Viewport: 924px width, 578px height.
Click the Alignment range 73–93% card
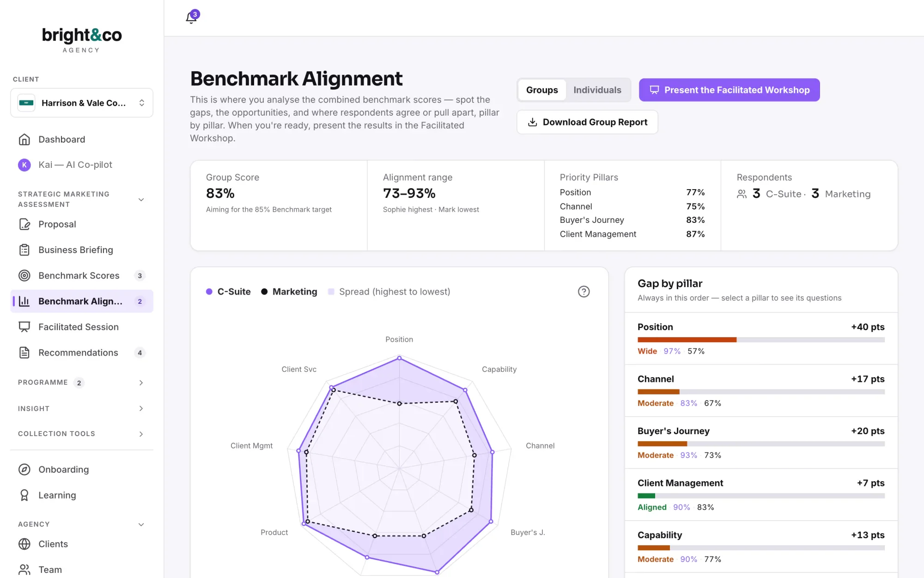click(456, 206)
